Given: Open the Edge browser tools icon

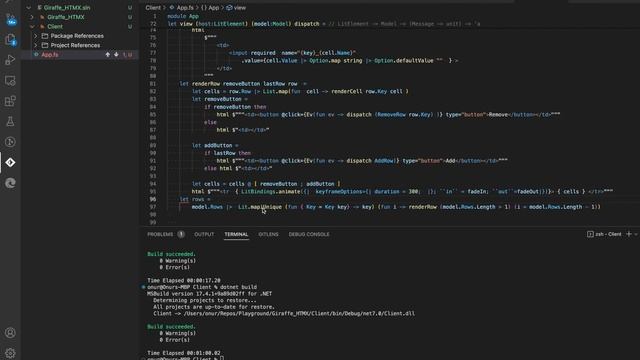Looking at the screenshot, I should (x=10, y=183).
